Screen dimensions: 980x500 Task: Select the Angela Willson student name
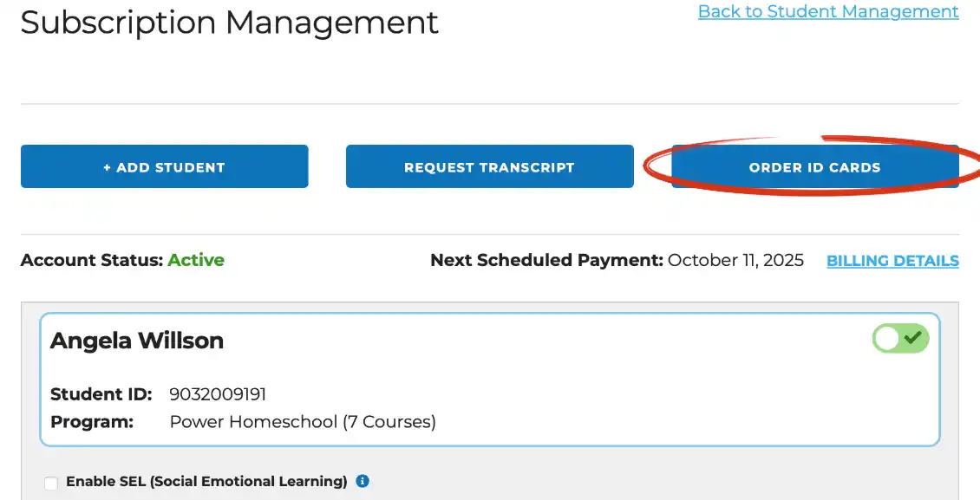pos(137,341)
